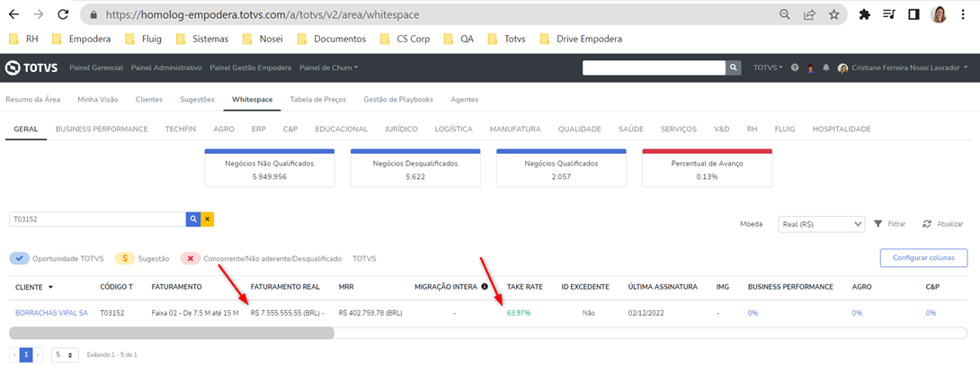Switch to Minha Visão tab
This screenshot has width=980, height=385.
point(98,99)
